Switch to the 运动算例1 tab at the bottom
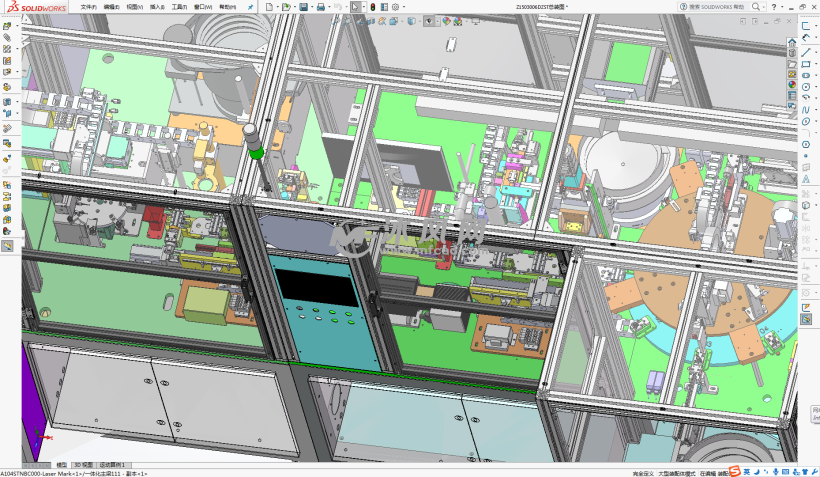 113,465
